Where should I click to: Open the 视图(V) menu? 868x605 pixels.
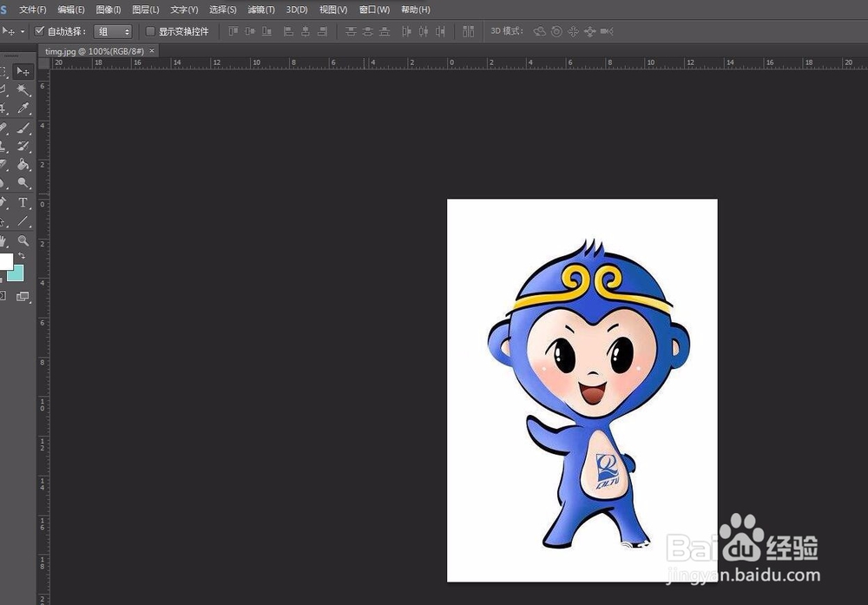(x=333, y=10)
